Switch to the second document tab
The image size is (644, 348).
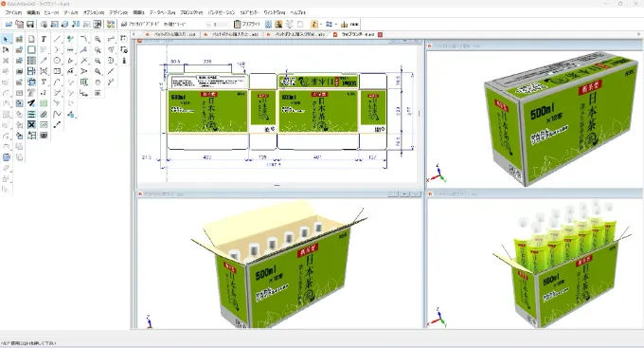pyautogui.click(x=232, y=34)
